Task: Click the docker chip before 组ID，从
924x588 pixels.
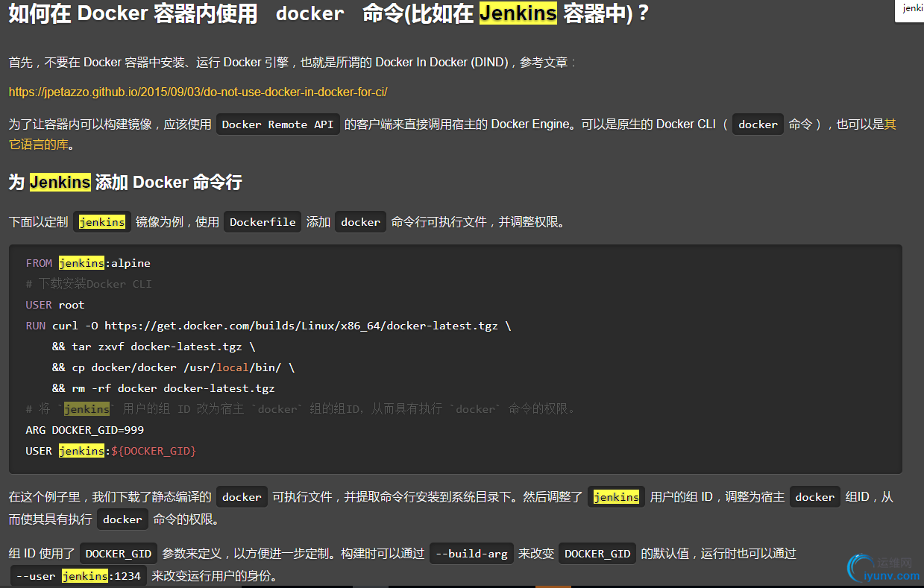Action: click(815, 497)
